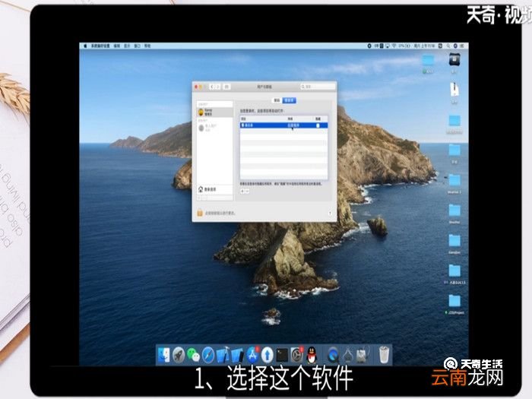Click the search field in preferences window
Image resolution: width=532 pixels, height=399 pixels.
click(x=318, y=87)
